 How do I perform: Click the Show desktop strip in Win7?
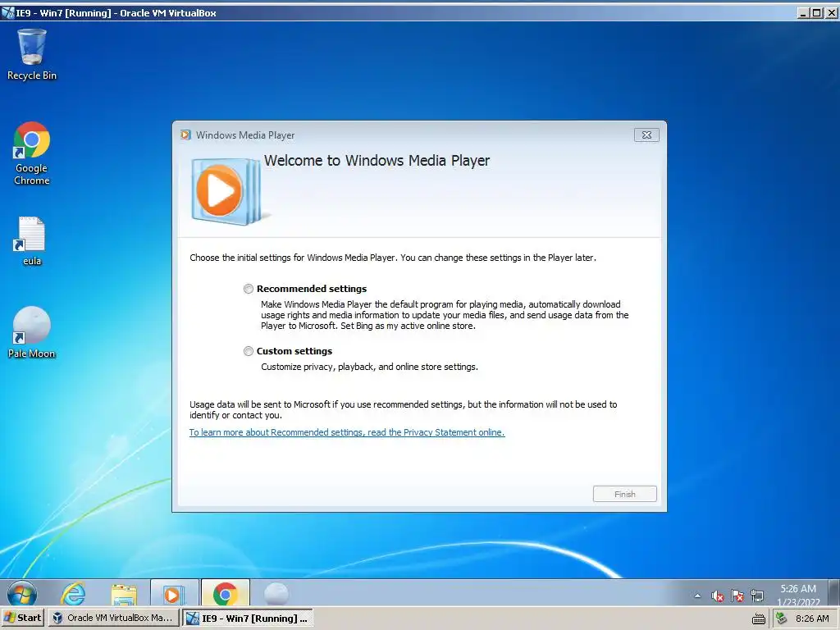(833, 592)
